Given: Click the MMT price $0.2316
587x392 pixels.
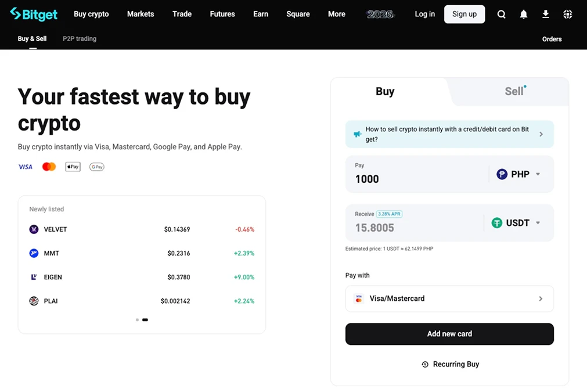Looking at the screenshot, I should (x=179, y=253).
